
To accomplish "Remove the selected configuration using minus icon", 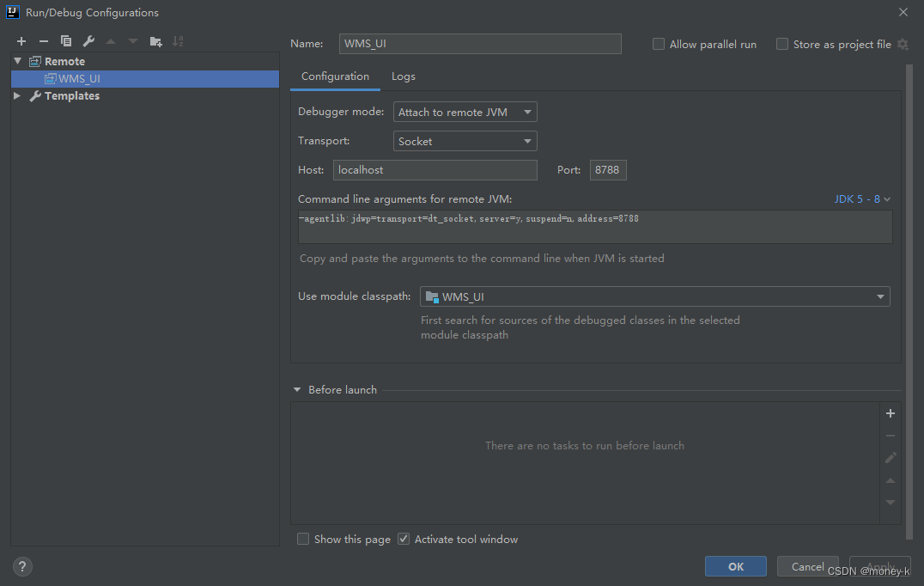I will [x=43, y=40].
